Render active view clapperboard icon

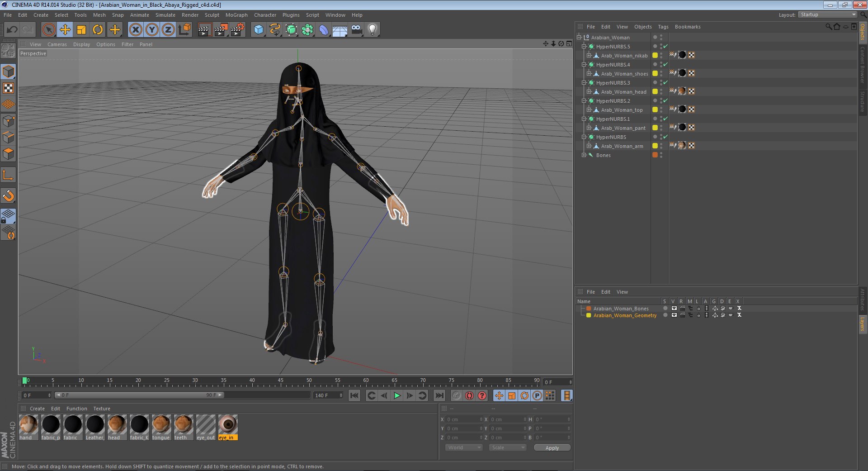pyautogui.click(x=204, y=30)
